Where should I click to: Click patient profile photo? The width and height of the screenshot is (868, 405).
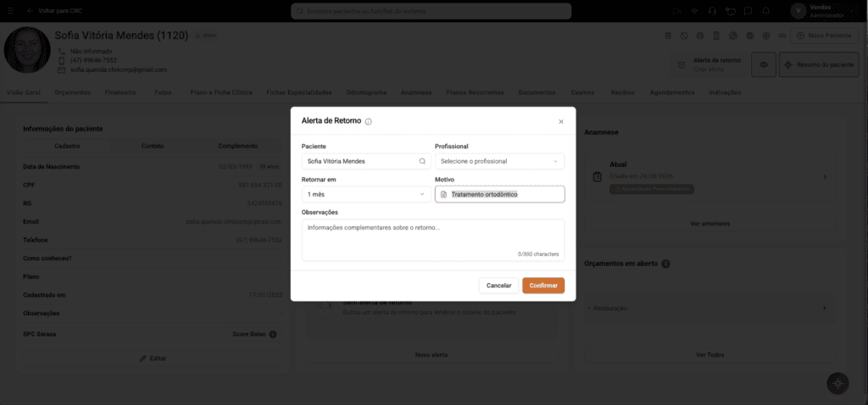(27, 50)
